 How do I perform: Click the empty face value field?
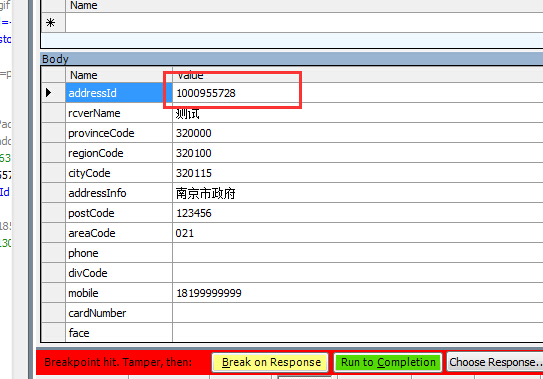358,333
